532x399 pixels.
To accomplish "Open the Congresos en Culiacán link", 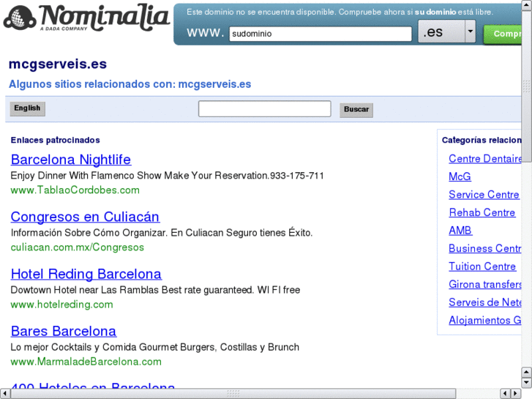I will pyautogui.click(x=85, y=217).
